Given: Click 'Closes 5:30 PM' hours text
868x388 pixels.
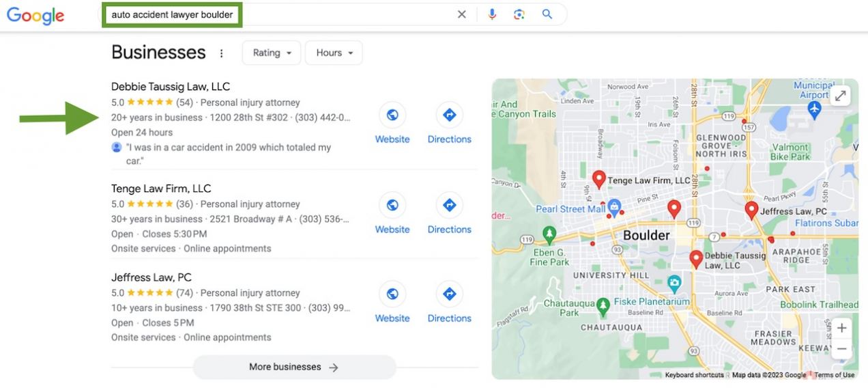Looking at the screenshot, I should click(175, 234).
